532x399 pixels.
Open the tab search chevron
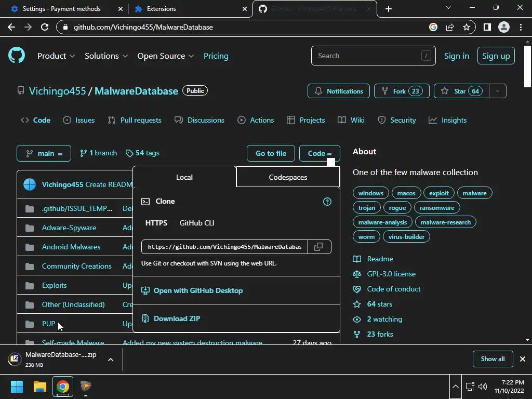tap(448, 7)
